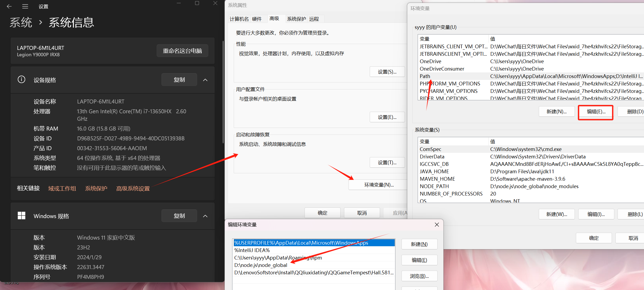Click the 高级系统设置 link
Screen dimensions: 644x290
point(133,188)
